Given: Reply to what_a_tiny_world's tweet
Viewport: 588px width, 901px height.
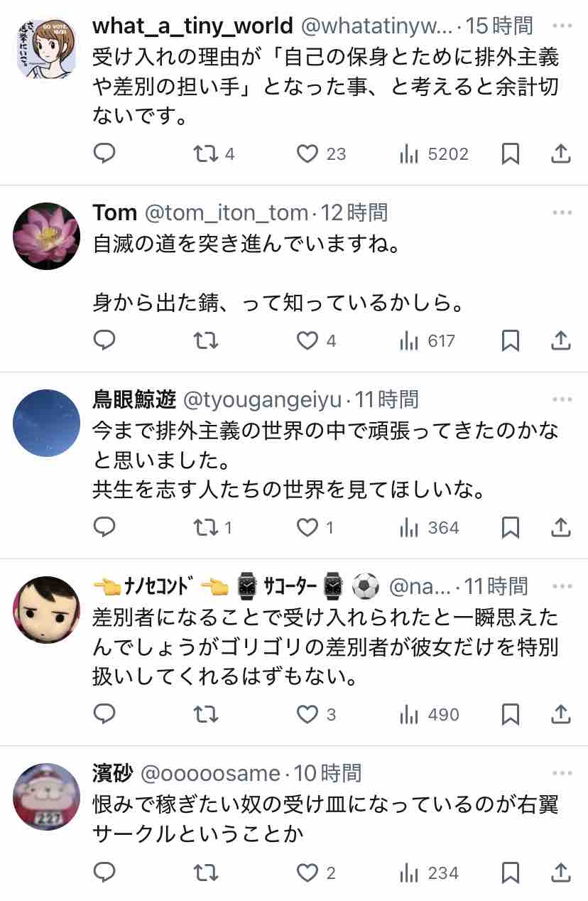Looking at the screenshot, I should point(104,153).
